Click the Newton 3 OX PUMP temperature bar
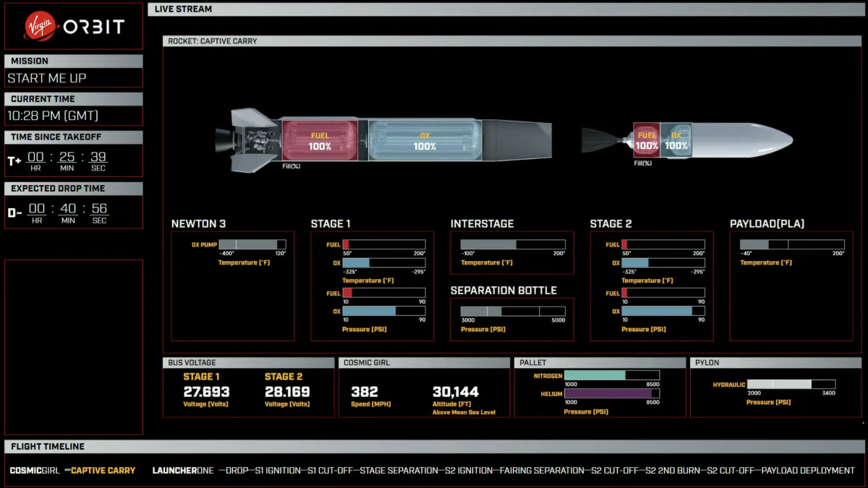 (252, 244)
